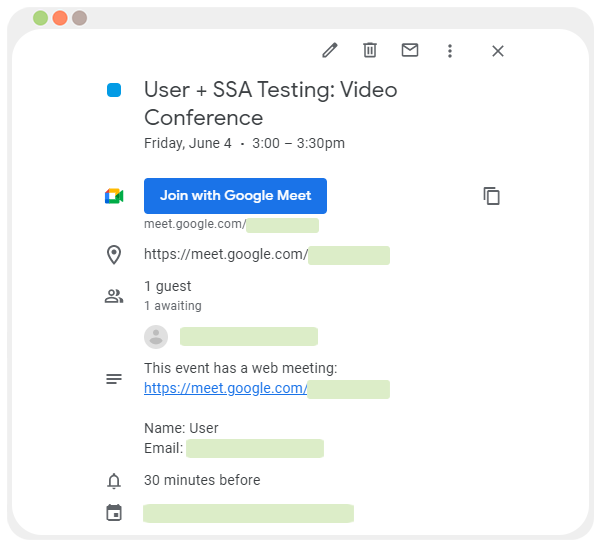Click the location https://meet.google.com/ text
The width and height of the screenshot is (600, 552).
tap(226, 254)
